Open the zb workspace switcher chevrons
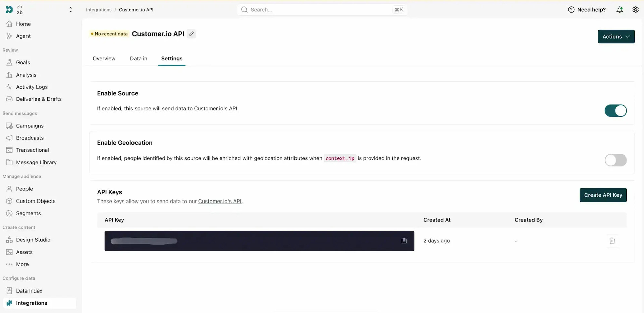 pos(70,10)
